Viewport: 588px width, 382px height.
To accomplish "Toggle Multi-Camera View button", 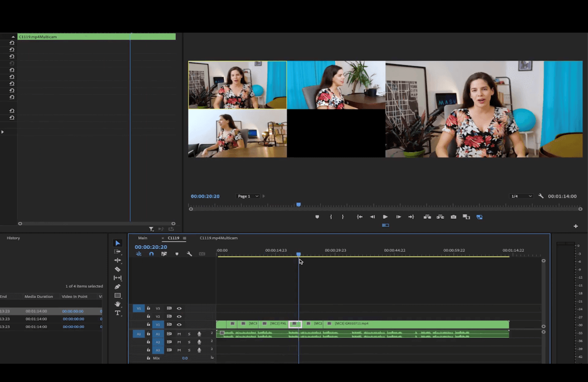I will (x=479, y=217).
